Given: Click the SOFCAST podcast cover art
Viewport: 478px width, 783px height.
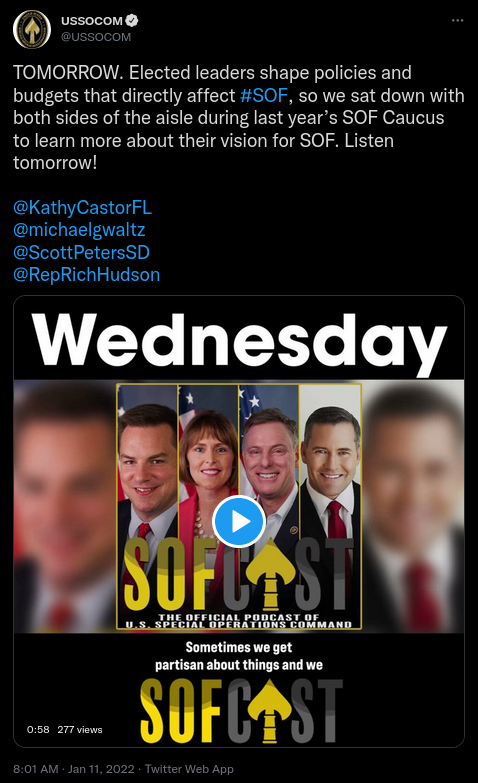Looking at the screenshot, I should click(x=239, y=506).
